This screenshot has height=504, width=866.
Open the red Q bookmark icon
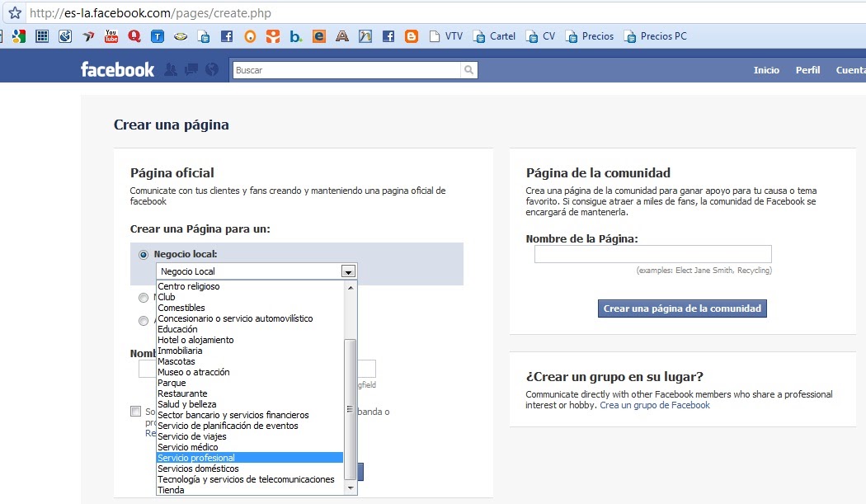point(134,36)
